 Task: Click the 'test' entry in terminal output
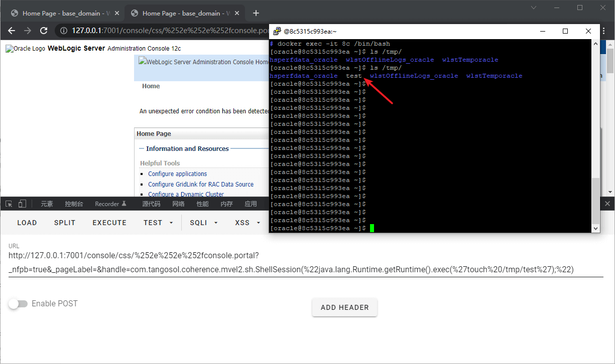354,76
